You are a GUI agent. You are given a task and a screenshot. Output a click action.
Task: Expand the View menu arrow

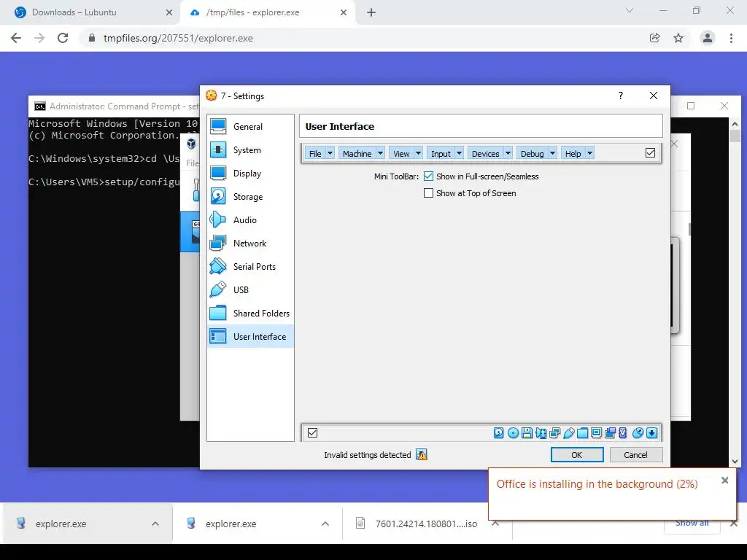(418, 153)
